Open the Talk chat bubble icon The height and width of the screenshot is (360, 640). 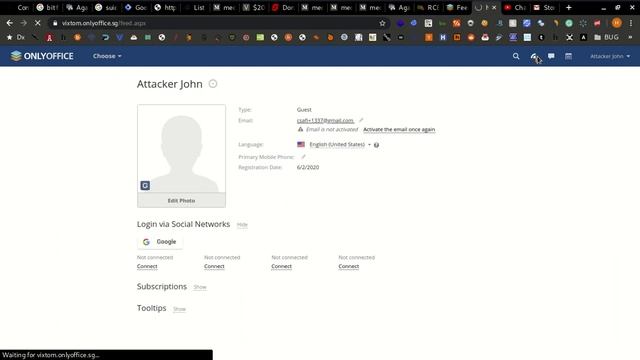click(551, 56)
